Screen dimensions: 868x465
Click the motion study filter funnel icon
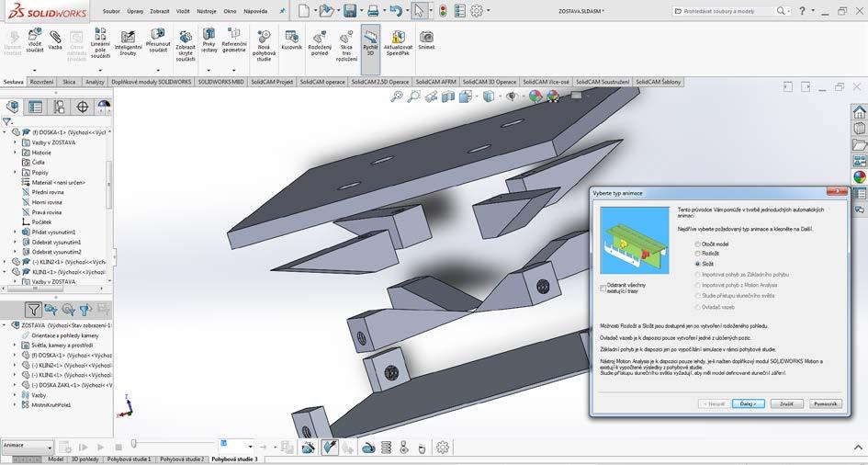(34, 310)
